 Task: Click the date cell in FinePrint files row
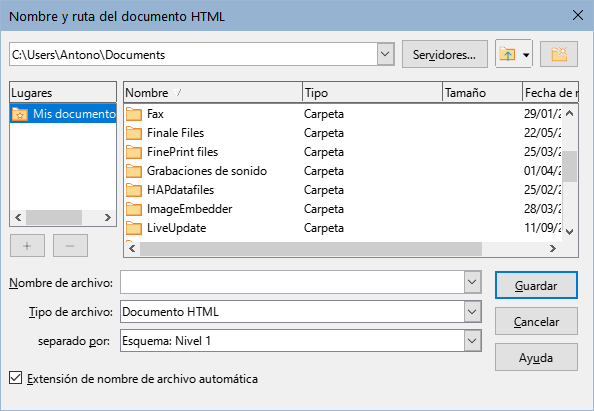542,152
